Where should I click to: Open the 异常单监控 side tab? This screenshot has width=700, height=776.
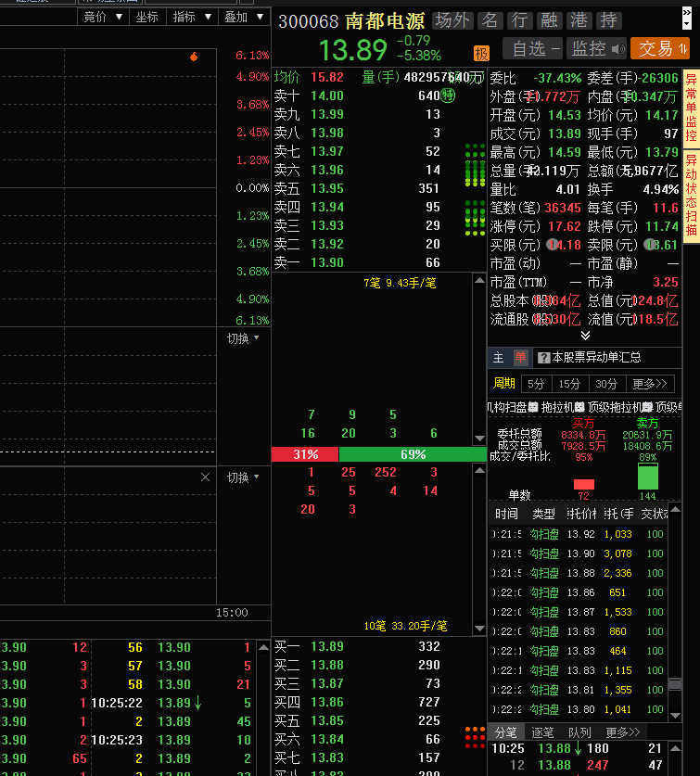pos(691,107)
